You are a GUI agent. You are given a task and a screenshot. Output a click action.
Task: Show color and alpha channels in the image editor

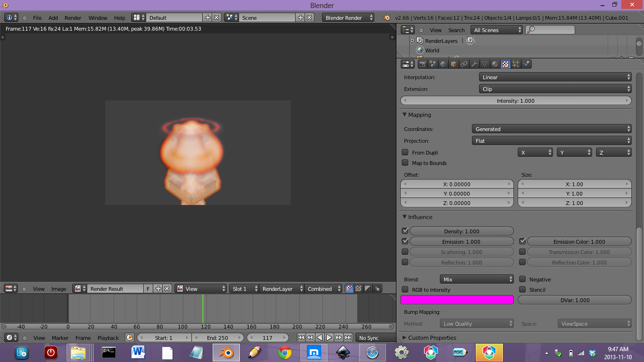[x=349, y=288]
